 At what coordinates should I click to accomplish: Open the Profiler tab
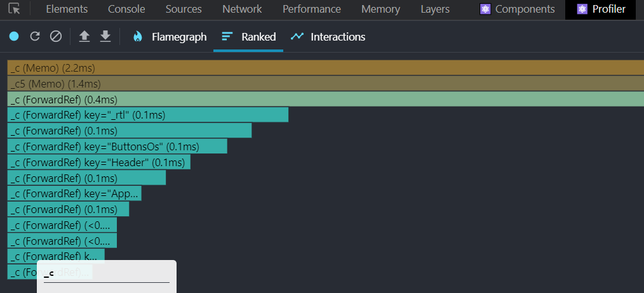[601, 9]
